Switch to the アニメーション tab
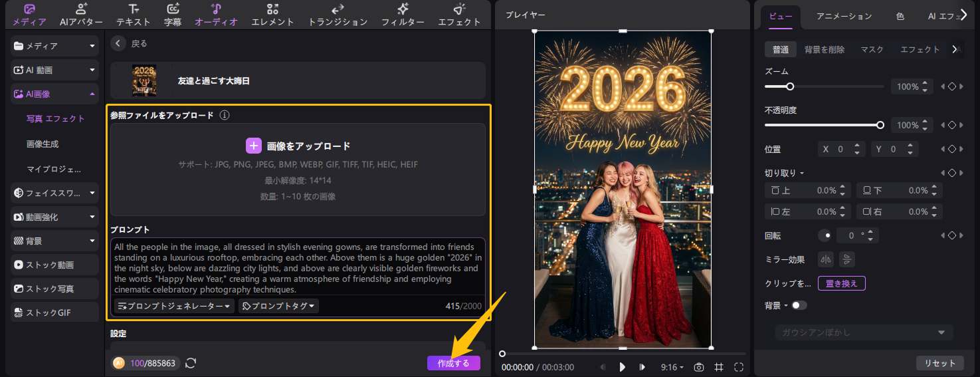Screen dimensions: 980x377 [844, 16]
